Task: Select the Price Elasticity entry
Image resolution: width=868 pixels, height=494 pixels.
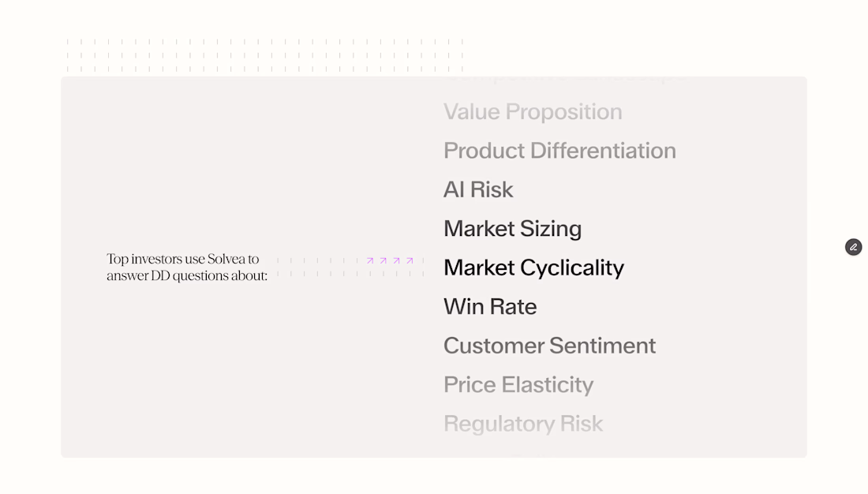Action: pos(518,385)
